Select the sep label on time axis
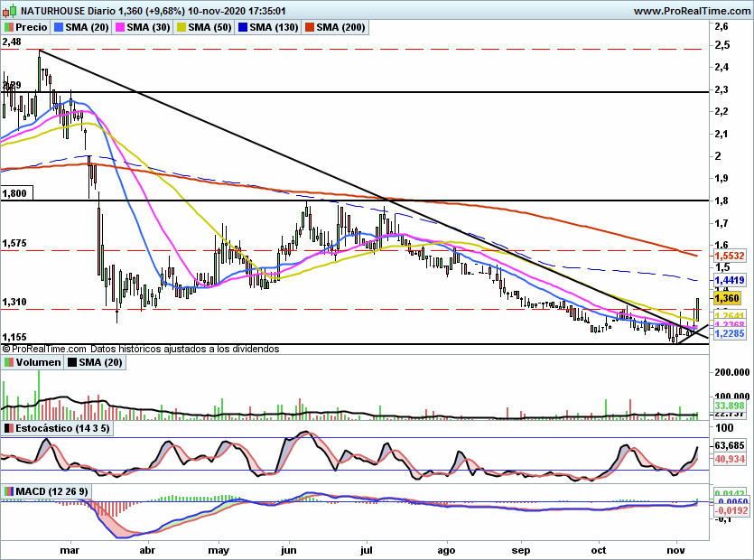The height and width of the screenshot is (560, 754). (521, 550)
